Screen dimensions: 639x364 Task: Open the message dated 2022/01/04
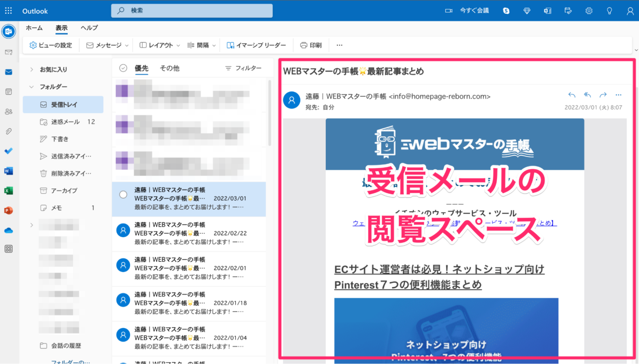189,338
